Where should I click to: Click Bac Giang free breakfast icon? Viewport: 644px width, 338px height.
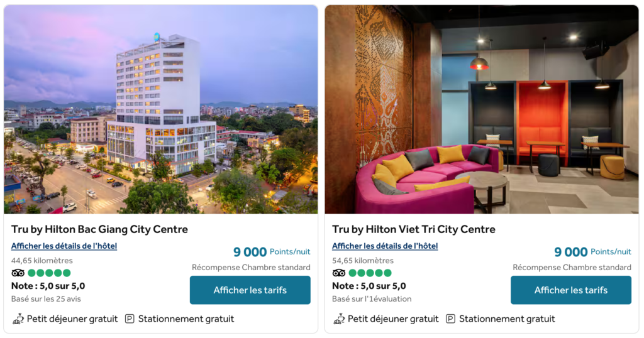click(x=18, y=319)
